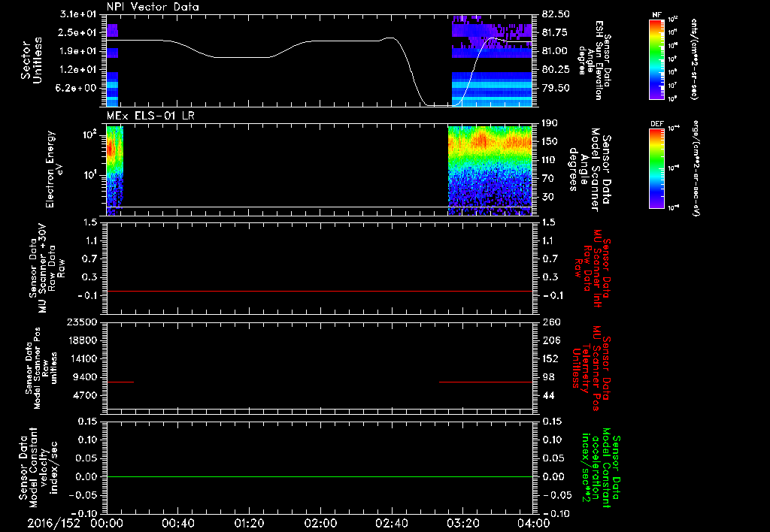This screenshot has height=532, width=770.
Task: Click the 00:00 time axis label
Action: (107, 523)
